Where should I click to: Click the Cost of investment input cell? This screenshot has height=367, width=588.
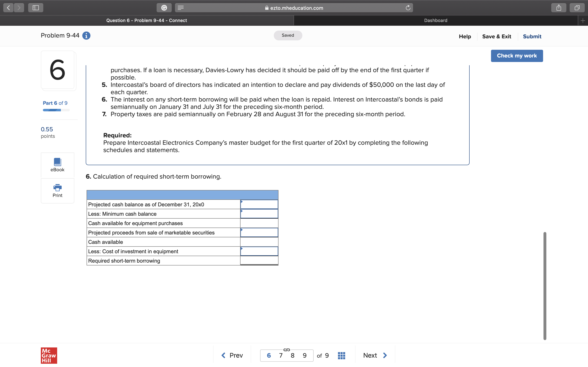tap(259, 251)
